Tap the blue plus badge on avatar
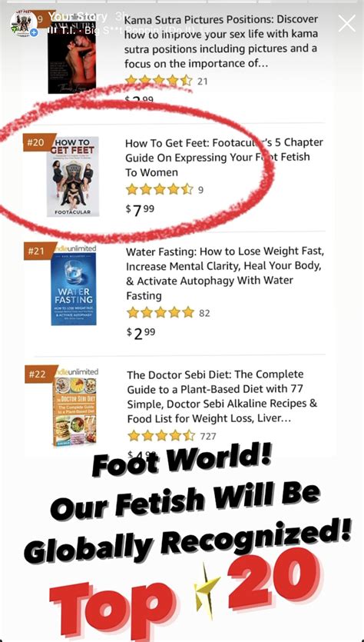364x642 pixels. [35, 32]
